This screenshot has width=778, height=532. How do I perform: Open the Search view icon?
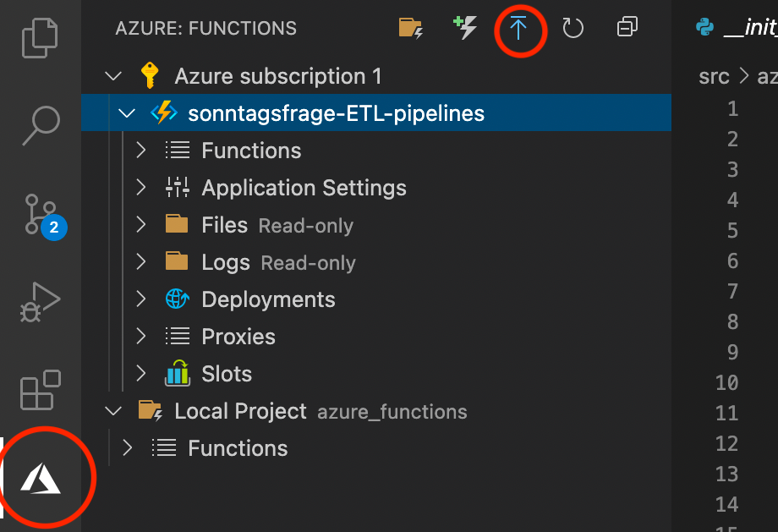(40, 125)
